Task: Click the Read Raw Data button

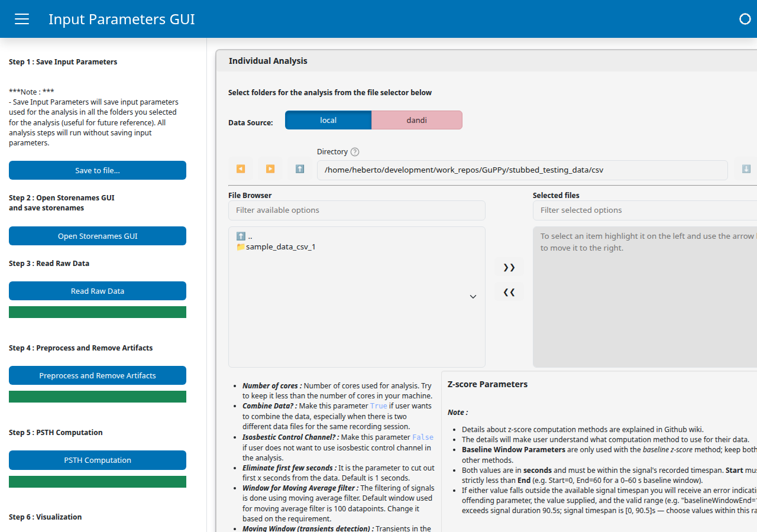Action: click(x=98, y=291)
